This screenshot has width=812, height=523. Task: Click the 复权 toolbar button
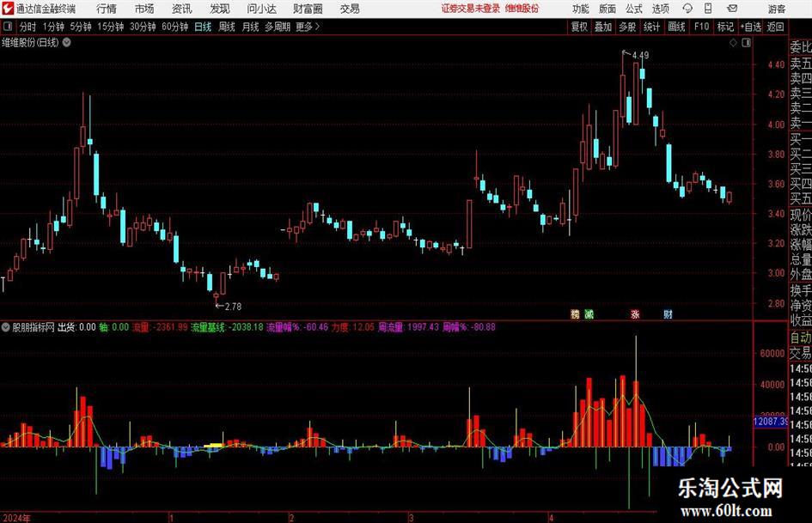click(x=579, y=27)
